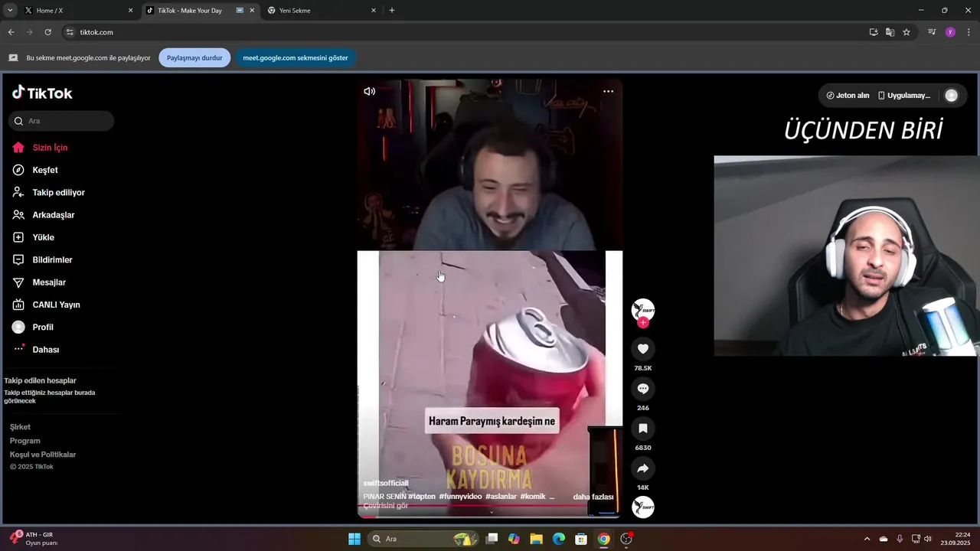
Task: Reload the TikTok page
Action: coord(47,32)
